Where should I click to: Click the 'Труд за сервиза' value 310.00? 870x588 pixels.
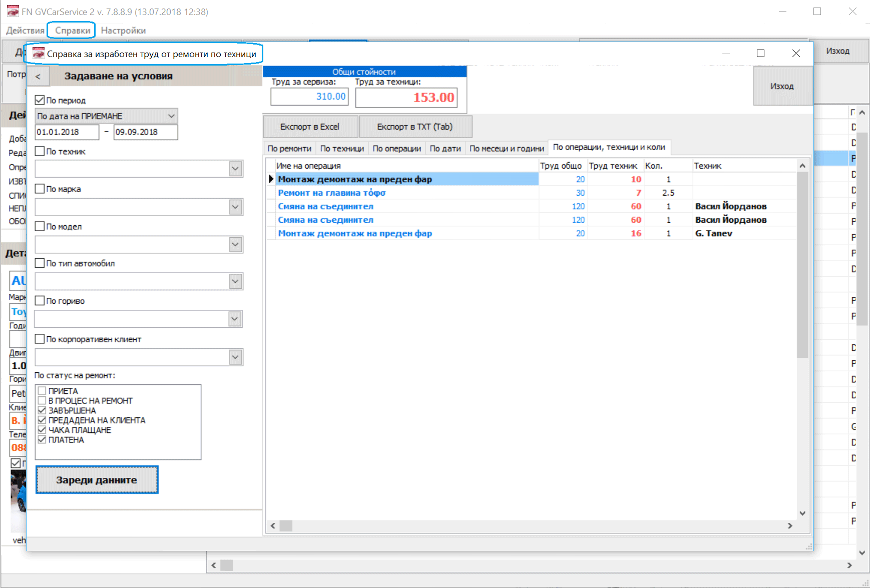coord(309,97)
